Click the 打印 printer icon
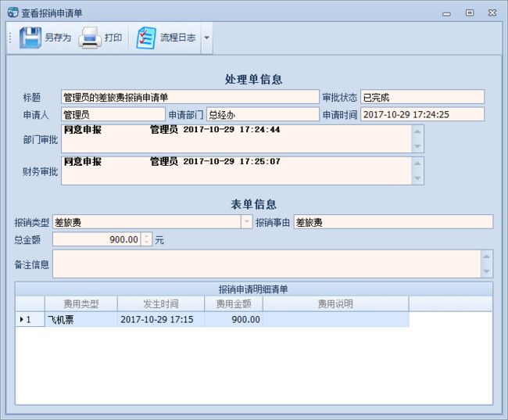Viewport: 508px width, 420px height. [x=89, y=38]
